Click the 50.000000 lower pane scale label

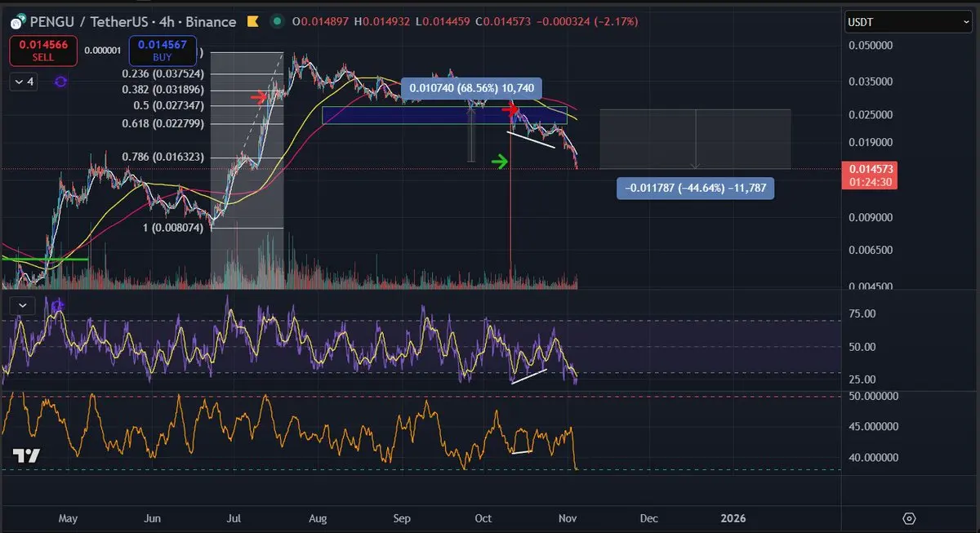click(x=875, y=396)
